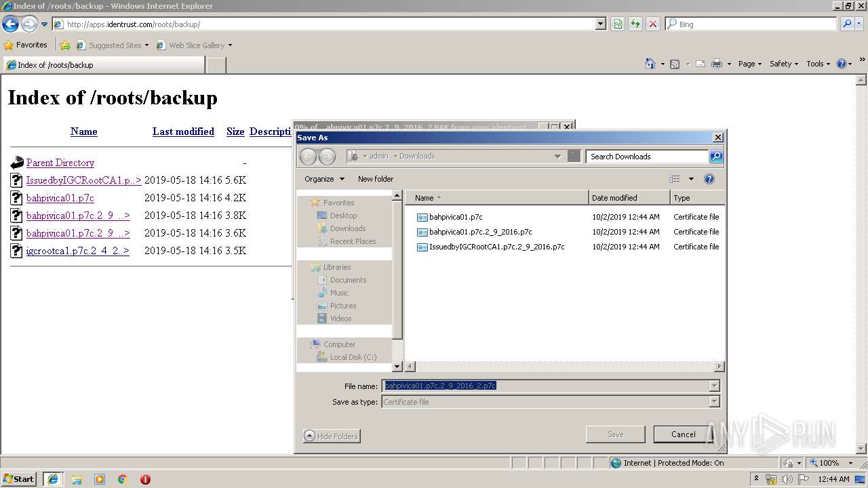Screen dimensions: 868x488
Task: Click the Search Downloads field
Action: (x=647, y=157)
